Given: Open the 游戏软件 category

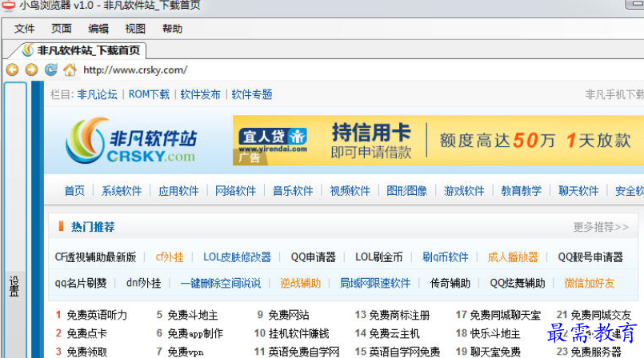Looking at the screenshot, I should (464, 191).
